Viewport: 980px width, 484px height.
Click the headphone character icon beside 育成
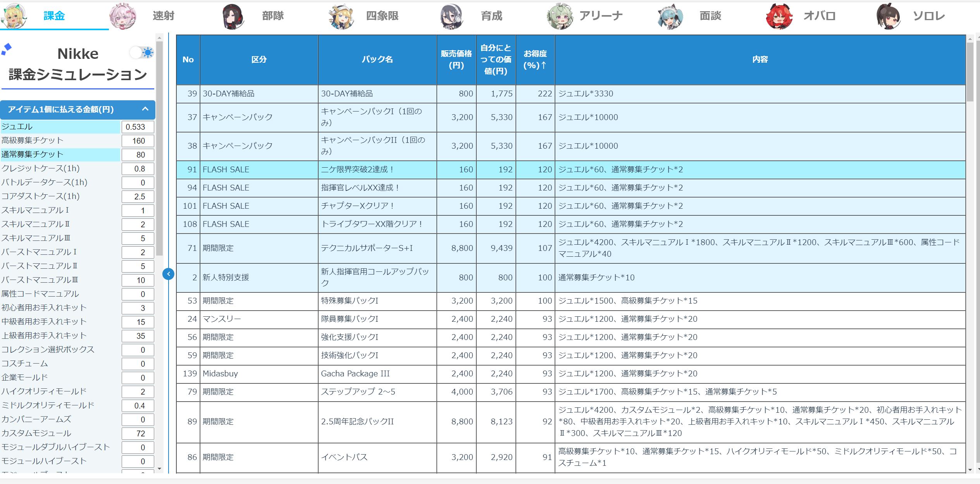[451, 16]
